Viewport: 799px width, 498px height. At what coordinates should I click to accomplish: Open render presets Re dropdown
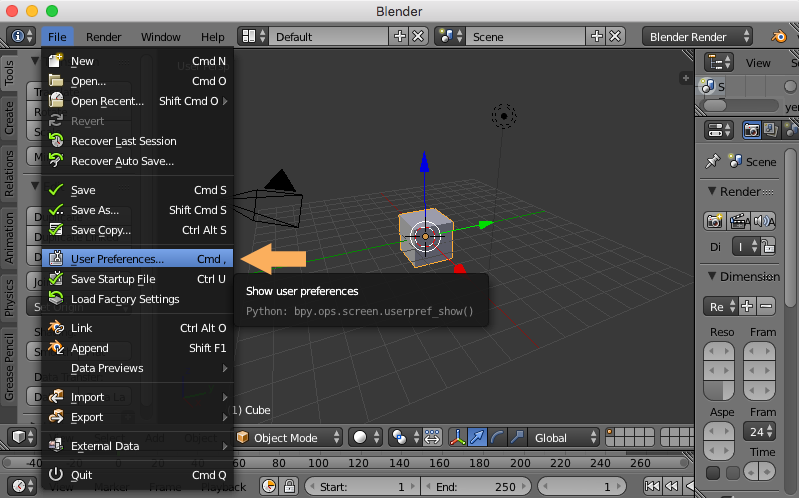pyautogui.click(x=721, y=306)
